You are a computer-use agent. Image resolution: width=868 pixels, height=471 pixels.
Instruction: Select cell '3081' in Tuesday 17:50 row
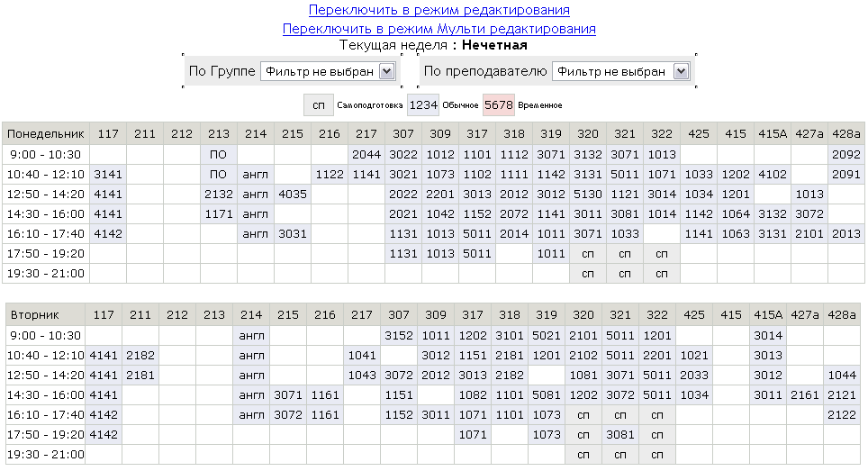point(620,435)
